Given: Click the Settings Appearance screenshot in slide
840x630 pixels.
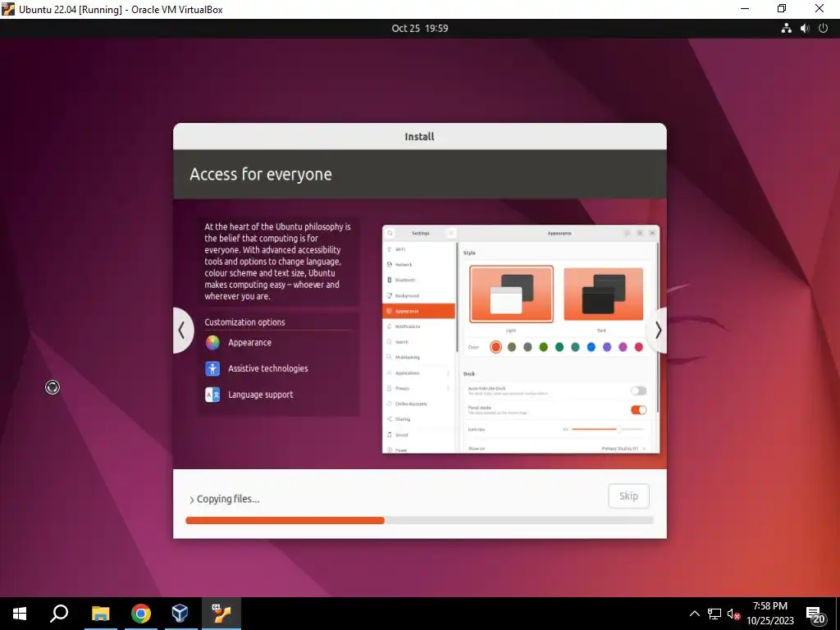Looking at the screenshot, I should click(x=521, y=339).
